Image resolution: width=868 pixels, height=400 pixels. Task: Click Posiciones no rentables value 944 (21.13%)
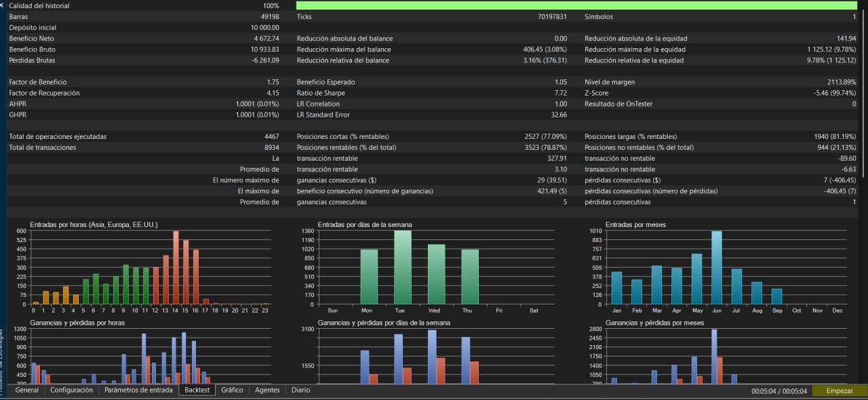point(837,147)
